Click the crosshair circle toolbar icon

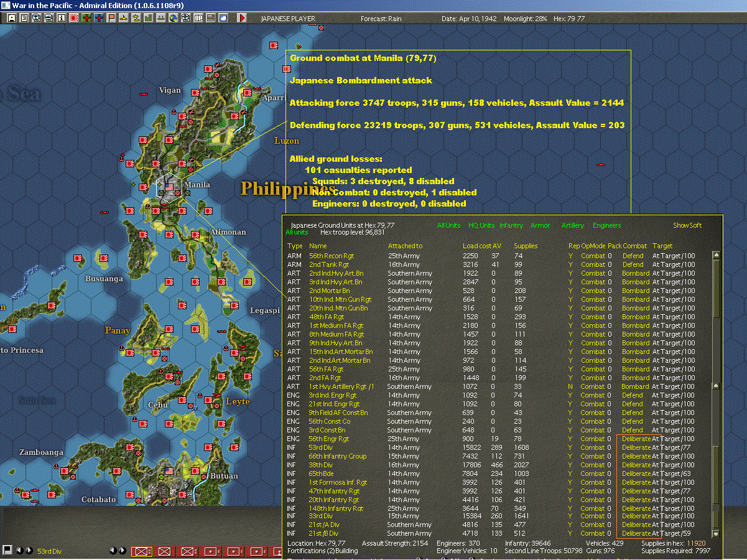[x=185, y=19]
